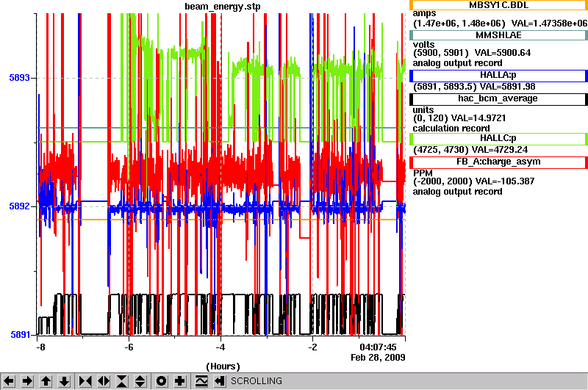This screenshot has width=588, height=390.
Task: Select the HALLA:p curve legend entry
Action: click(x=498, y=76)
